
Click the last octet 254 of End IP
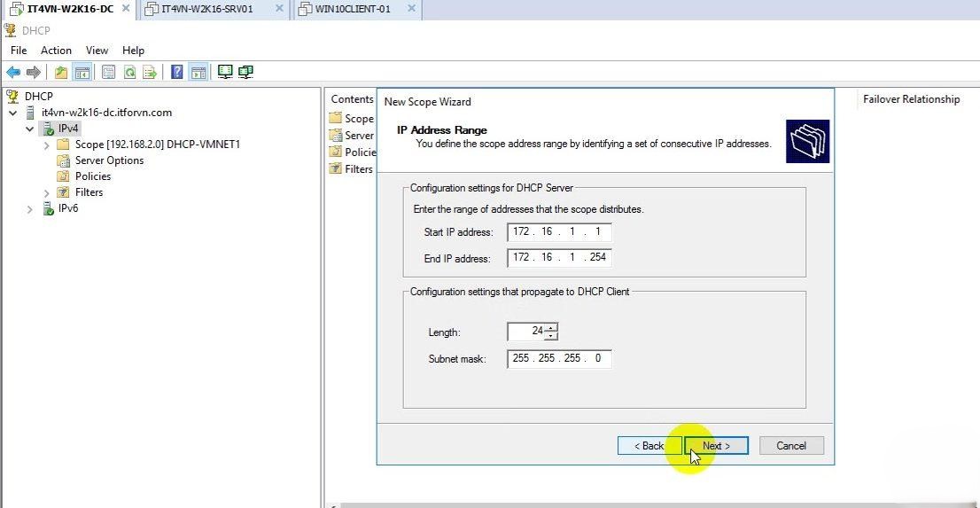click(x=598, y=257)
